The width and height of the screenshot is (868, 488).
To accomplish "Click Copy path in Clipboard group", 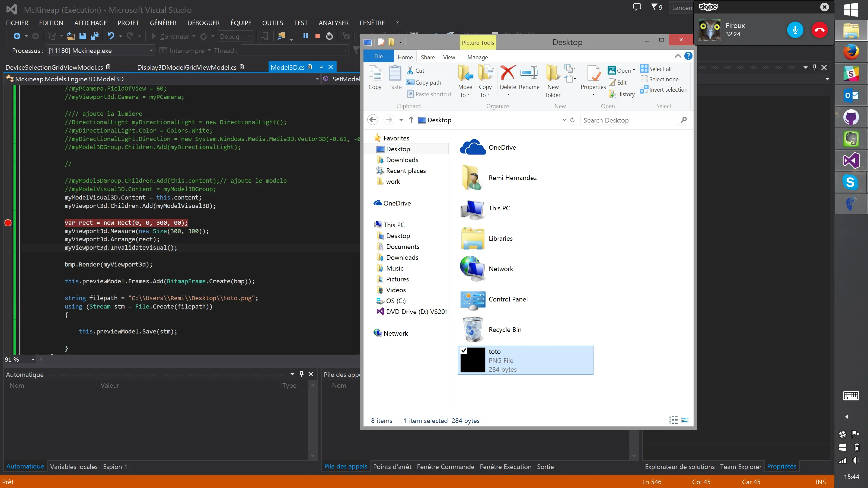I will point(424,82).
